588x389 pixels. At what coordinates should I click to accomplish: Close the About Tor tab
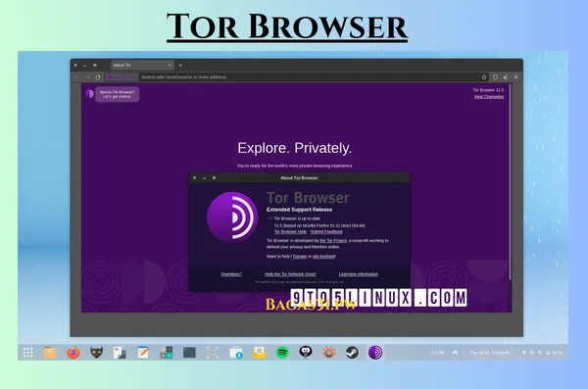pyautogui.click(x=170, y=66)
